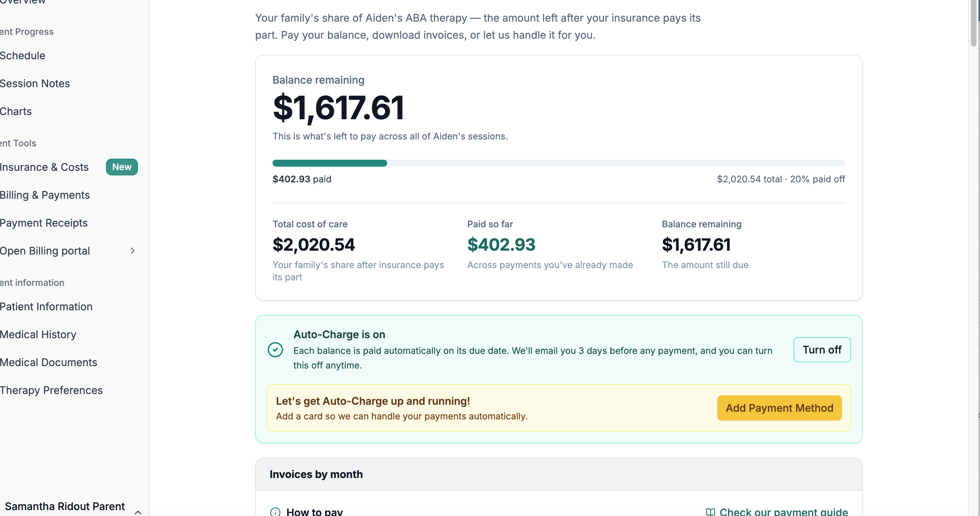Expand the Open Billing portal chevron
Viewport: 980px width, 516px height.
[132, 251]
